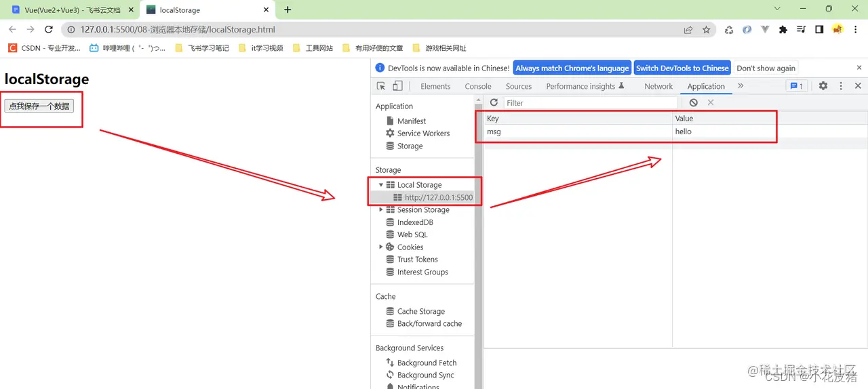Viewport: 868px width, 389px height.
Task: Open the tab search chevron
Action: click(x=777, y=9)
